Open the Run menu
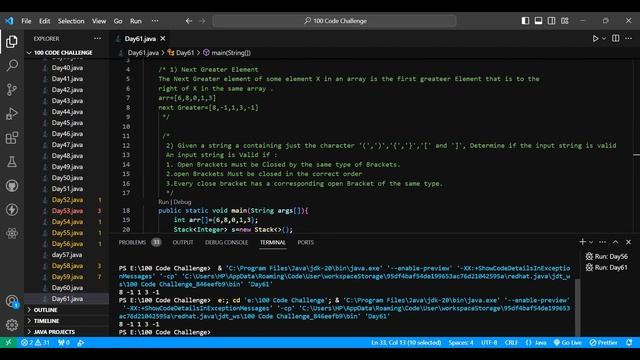 coord(136,21)
